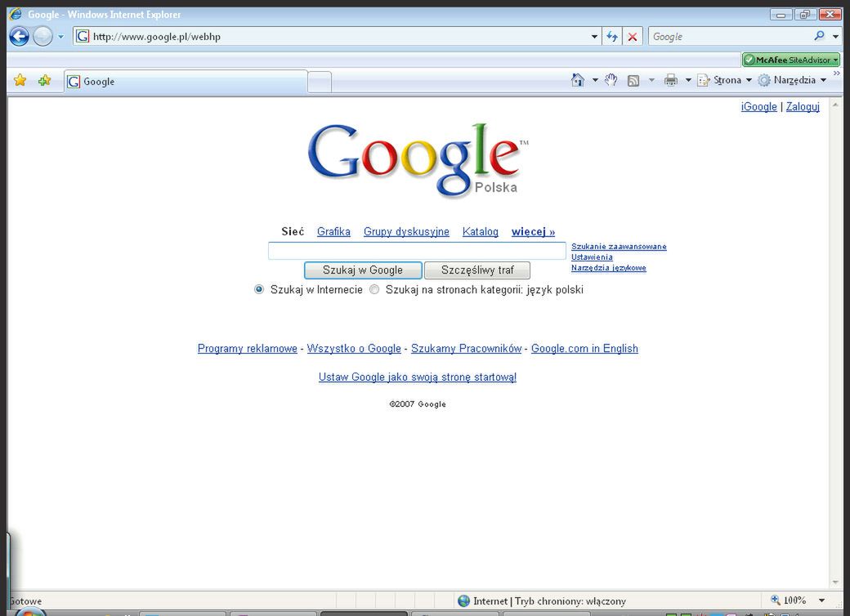Click the Google favicon in address bar
Viewport: 850px width, 616px height.
[83, 36]
